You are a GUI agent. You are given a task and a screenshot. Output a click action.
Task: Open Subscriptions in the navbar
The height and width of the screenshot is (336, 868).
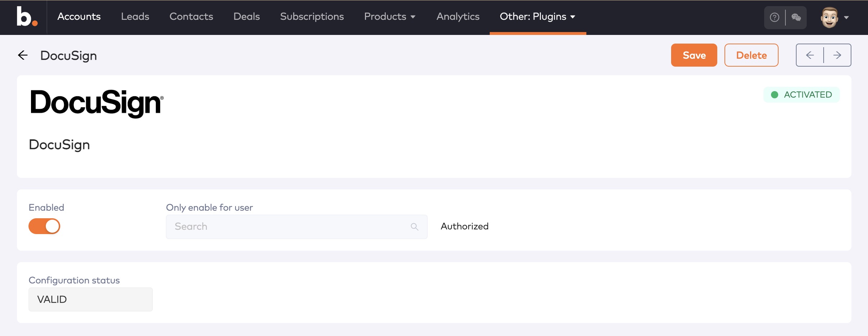(x=312, y=17)
